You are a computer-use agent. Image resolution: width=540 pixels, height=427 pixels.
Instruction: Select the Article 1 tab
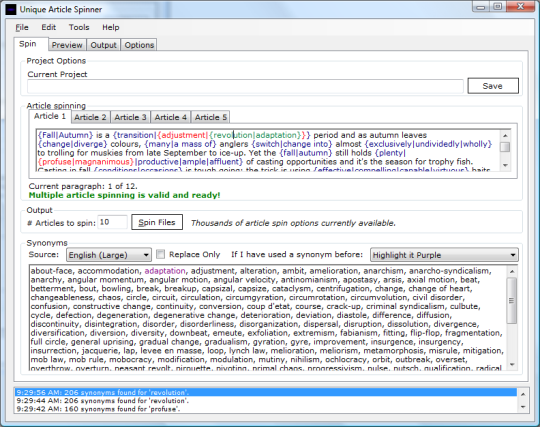pyautogui.click(x=50, y=116)
